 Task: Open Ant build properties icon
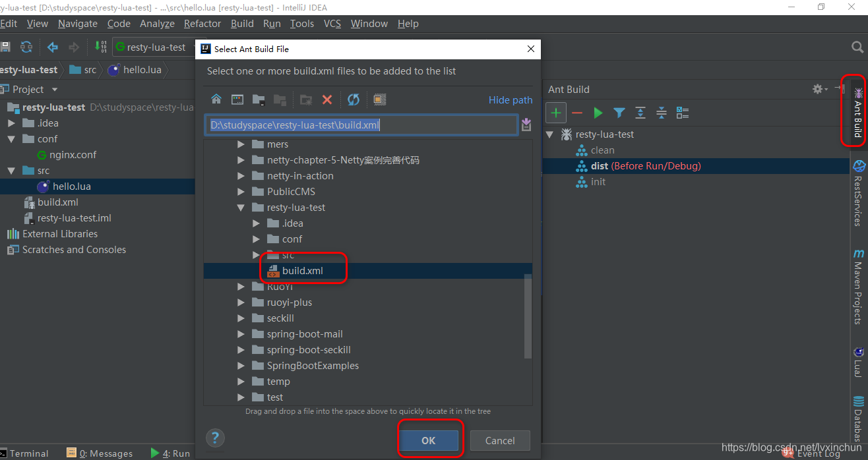[x=683, y=113]
